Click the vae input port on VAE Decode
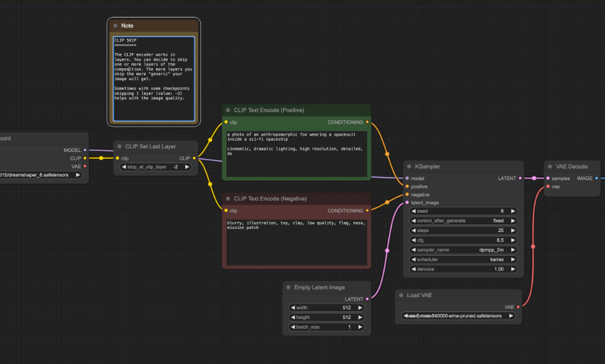Screen dimensions: 605x364 [548, 186]
